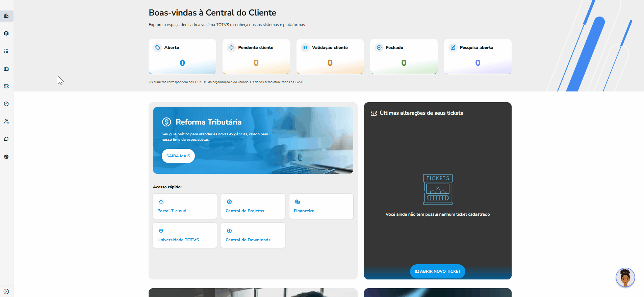Click ABRIR NOVO TICKET button
The image size is (644, 297).
click(x=438, y=271)
